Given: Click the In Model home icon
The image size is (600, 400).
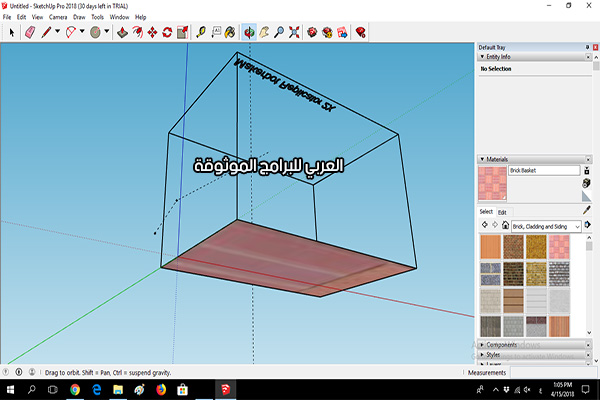Looking at the screenshot, I should (505, 225).
